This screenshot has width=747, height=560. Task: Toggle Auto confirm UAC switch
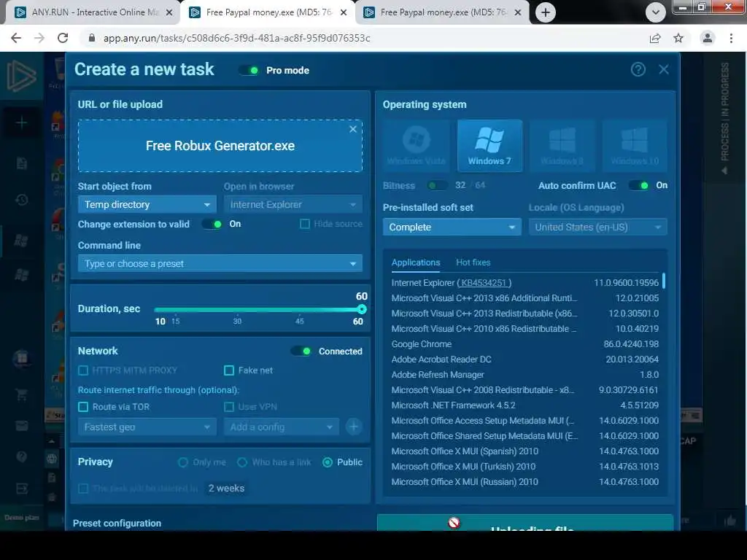638,185
